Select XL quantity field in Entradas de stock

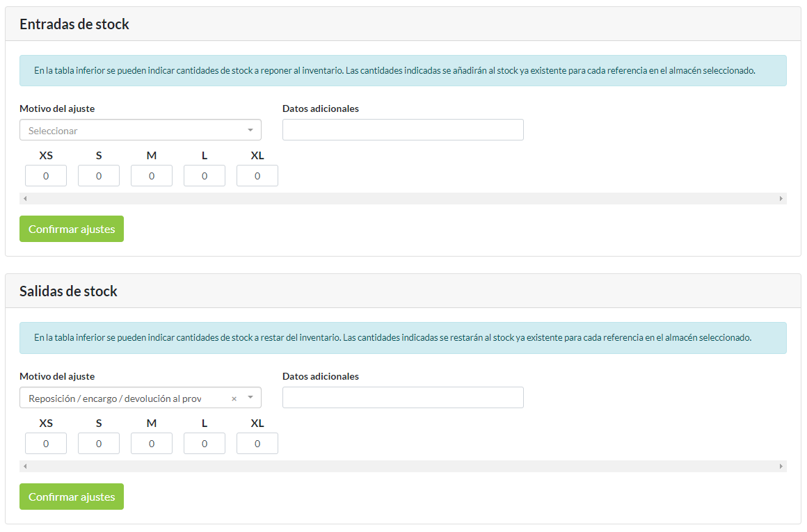click(257, 176)
